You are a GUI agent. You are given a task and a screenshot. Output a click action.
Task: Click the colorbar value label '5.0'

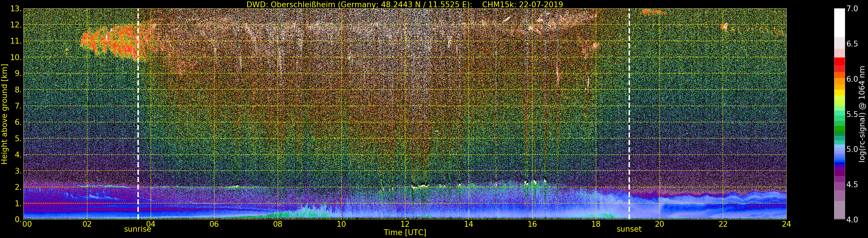[x=852, y=149]
